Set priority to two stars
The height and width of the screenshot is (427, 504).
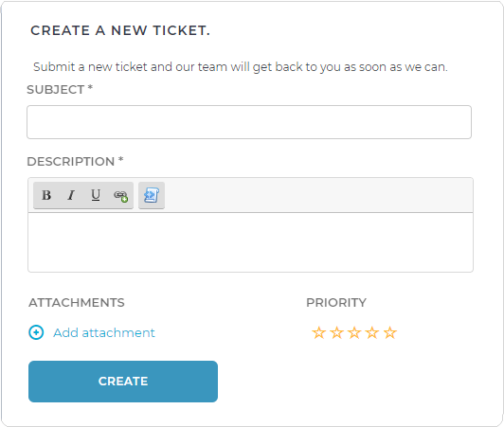[x=337, y=332]
